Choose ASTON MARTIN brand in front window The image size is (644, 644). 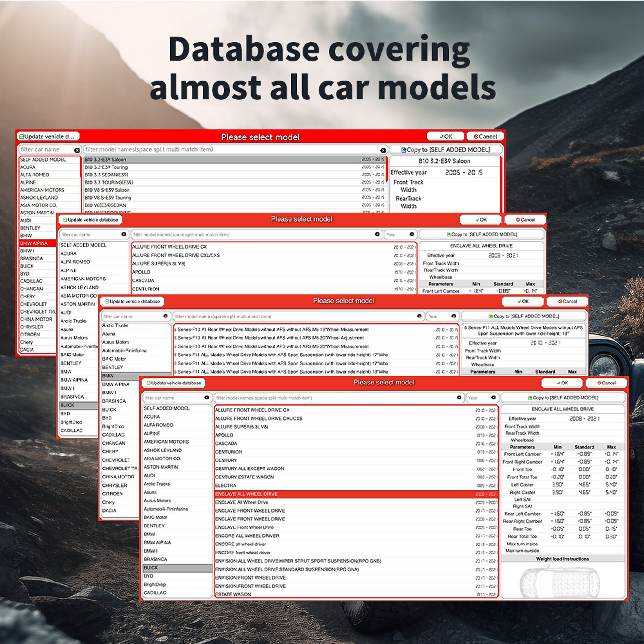[177, 467]
